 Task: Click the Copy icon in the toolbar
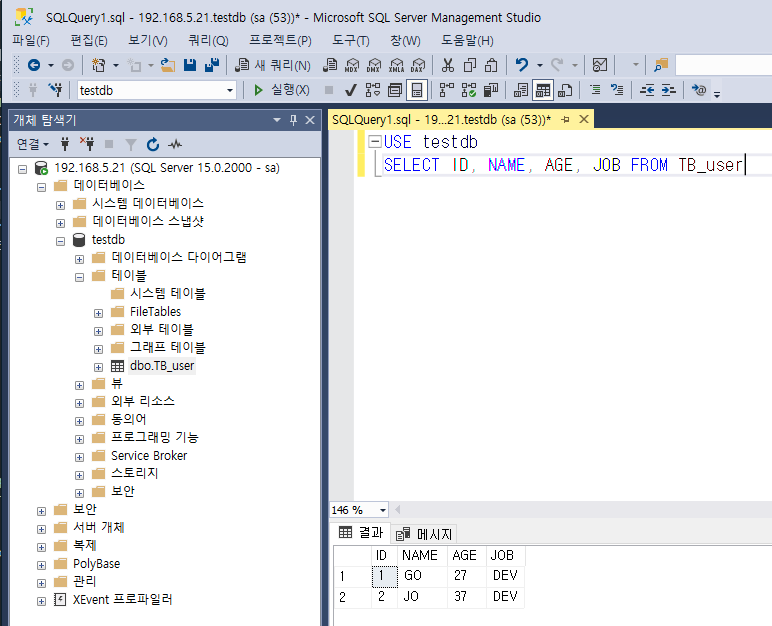[470, 65]
